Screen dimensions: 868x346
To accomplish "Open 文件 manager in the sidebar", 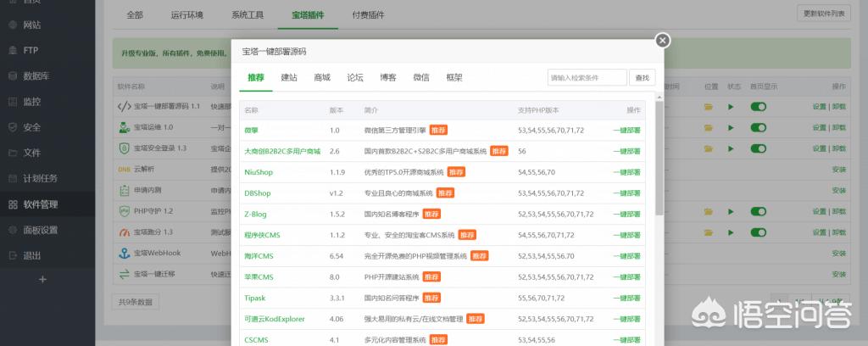I will 31,153.
